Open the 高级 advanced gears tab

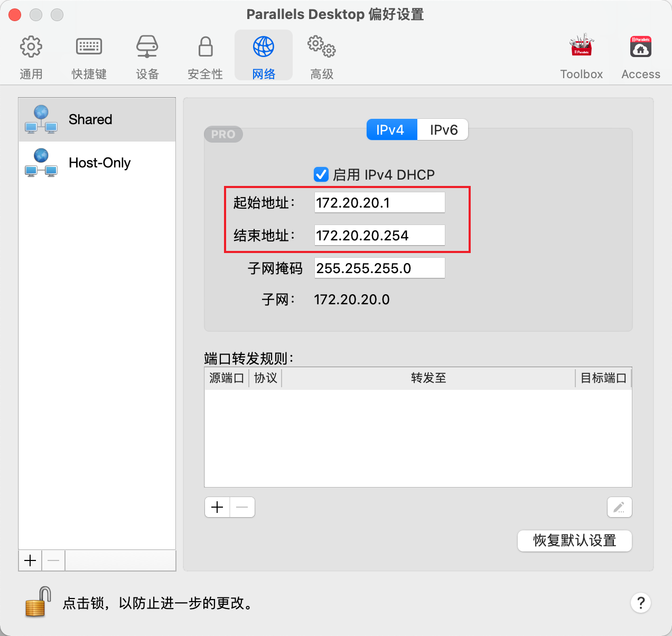(322, 57)
